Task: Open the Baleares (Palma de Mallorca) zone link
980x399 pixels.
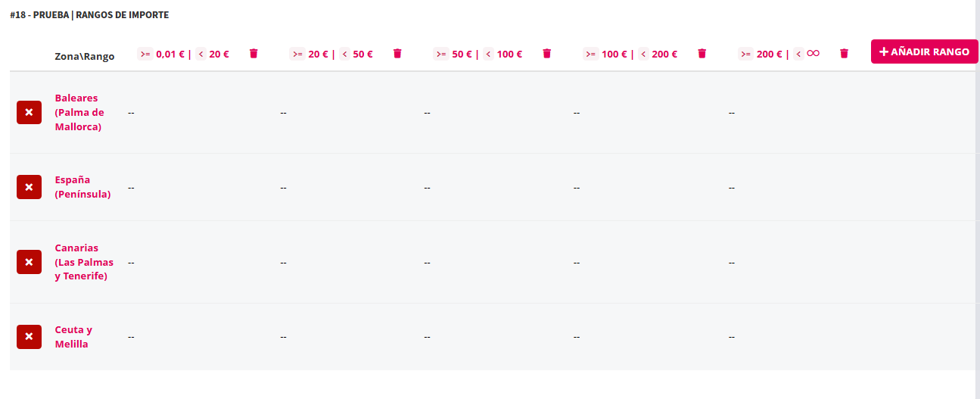Action: (79, 112)
